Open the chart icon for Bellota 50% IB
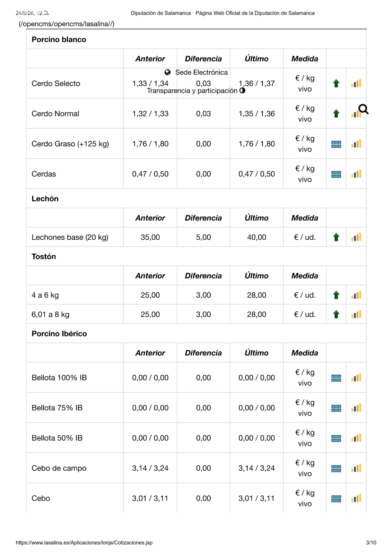This screenshot has width=392, height=555. pyautogui.click(x=356, y=438)
